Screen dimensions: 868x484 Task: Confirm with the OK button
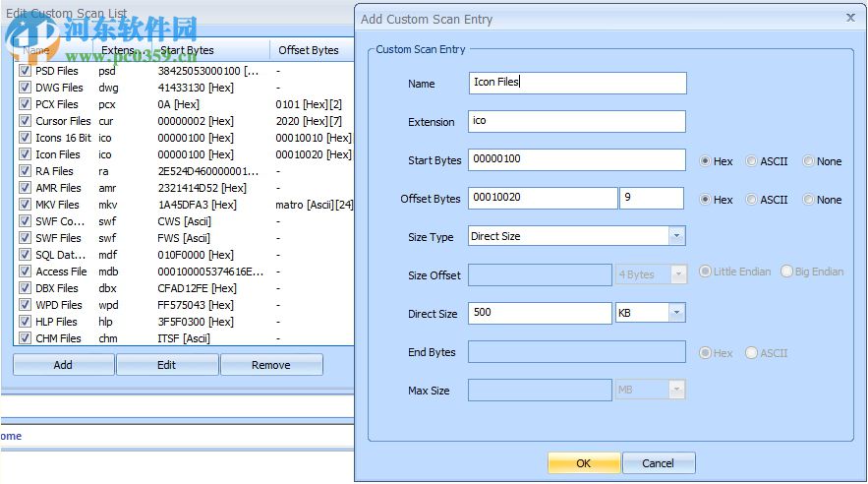click(584, 463)
